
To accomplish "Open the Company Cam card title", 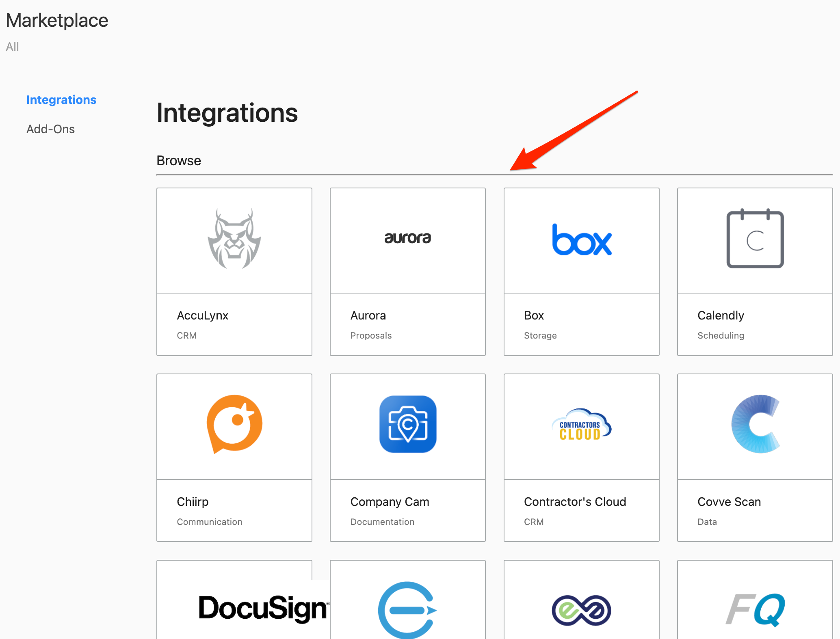I will click(390, 502).
